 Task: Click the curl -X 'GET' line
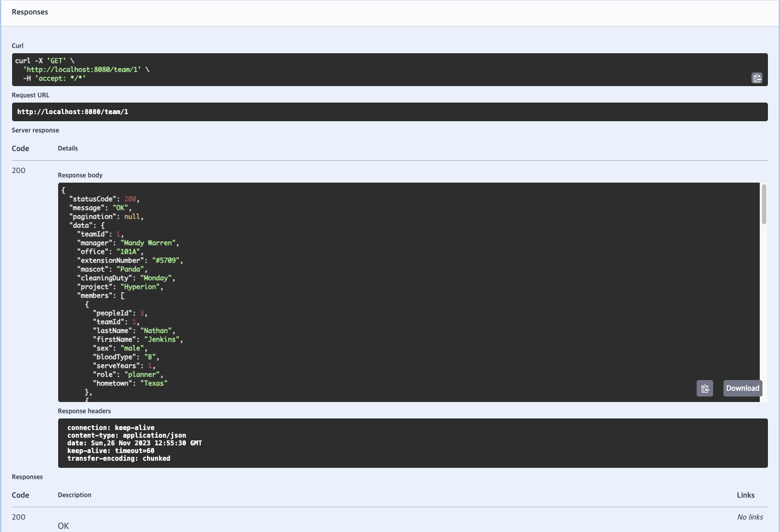(44, 61)
